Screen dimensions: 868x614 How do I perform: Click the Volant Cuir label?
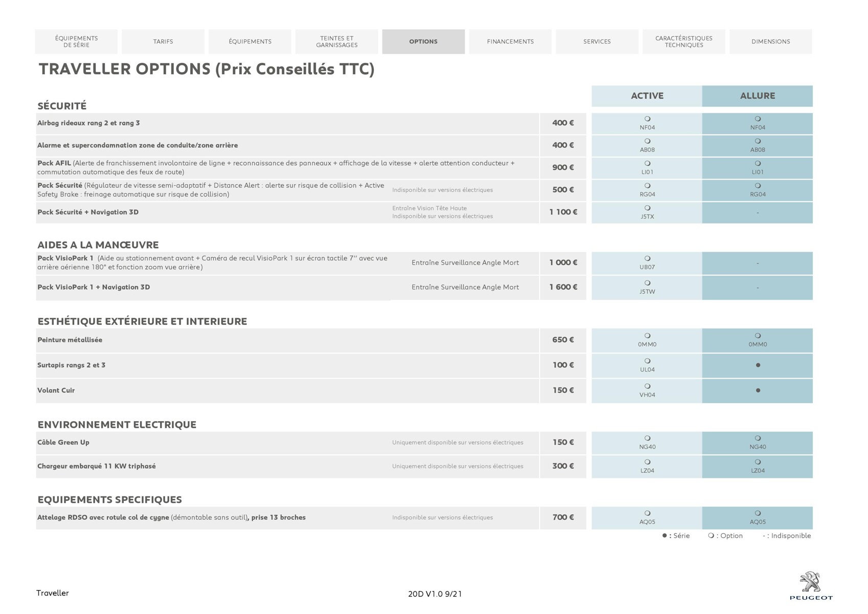[x=56, y=390]
